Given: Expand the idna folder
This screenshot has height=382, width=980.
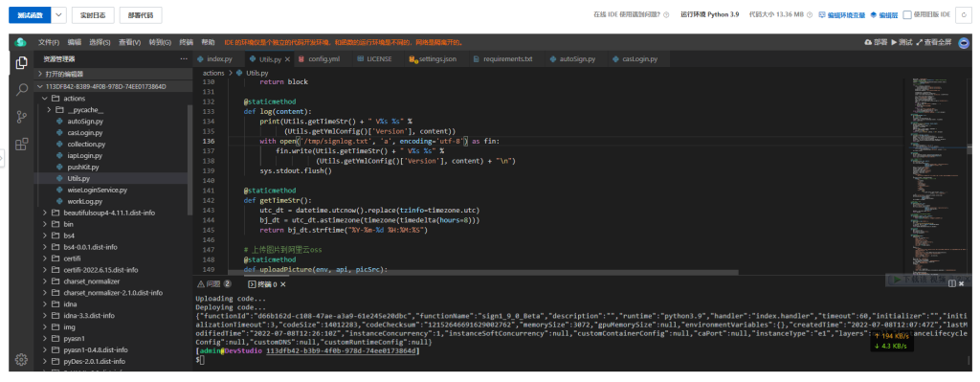Looking at the screenshot, I should click(x=45, y=304).
